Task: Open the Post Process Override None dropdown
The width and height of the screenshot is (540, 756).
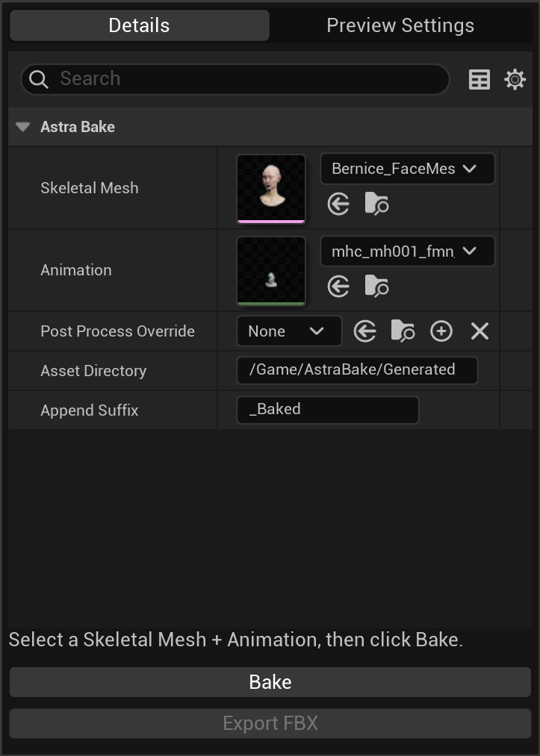Action: (288, 331)
